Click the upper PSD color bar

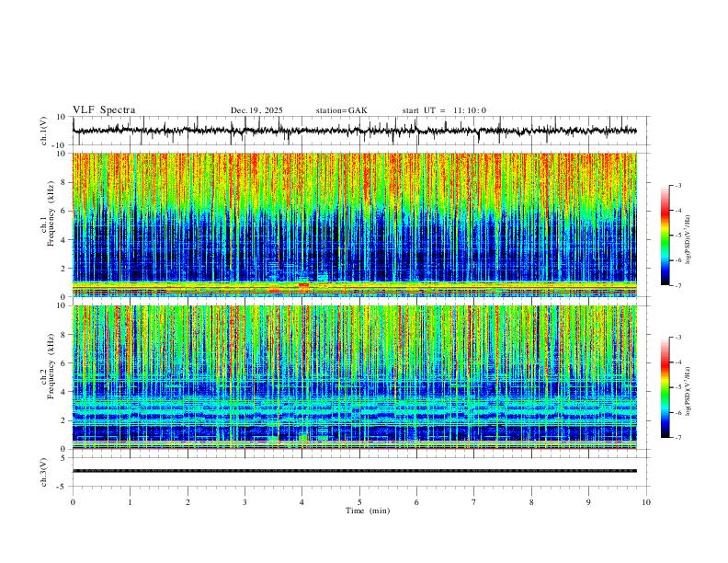coord(665,236)
